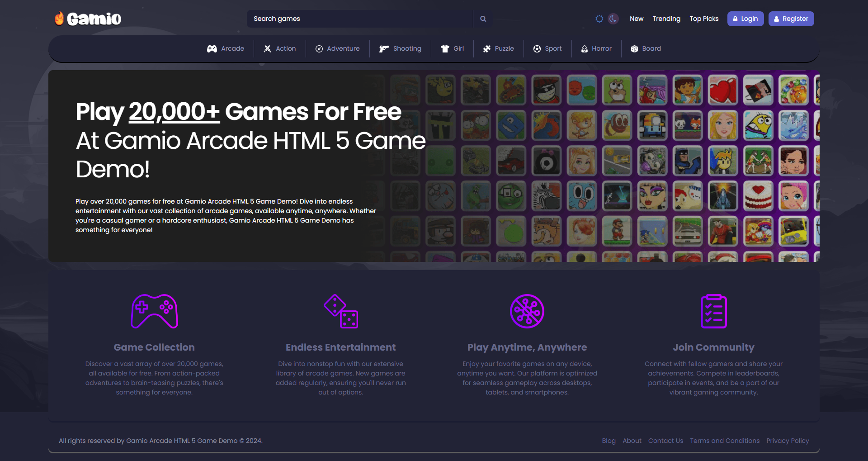Open the Shooting category
This screenshot has height=461, width=868.
[x=400, y=48]
